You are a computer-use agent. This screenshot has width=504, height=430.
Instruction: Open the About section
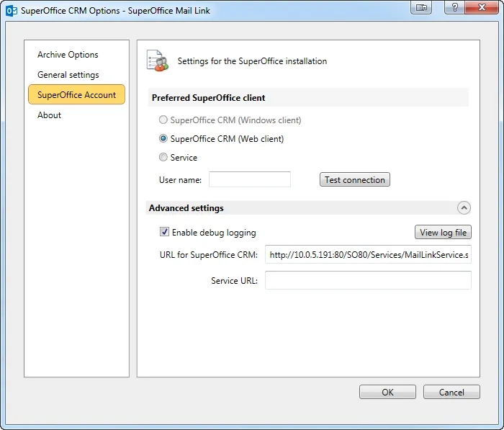click(x=50, y=115)
